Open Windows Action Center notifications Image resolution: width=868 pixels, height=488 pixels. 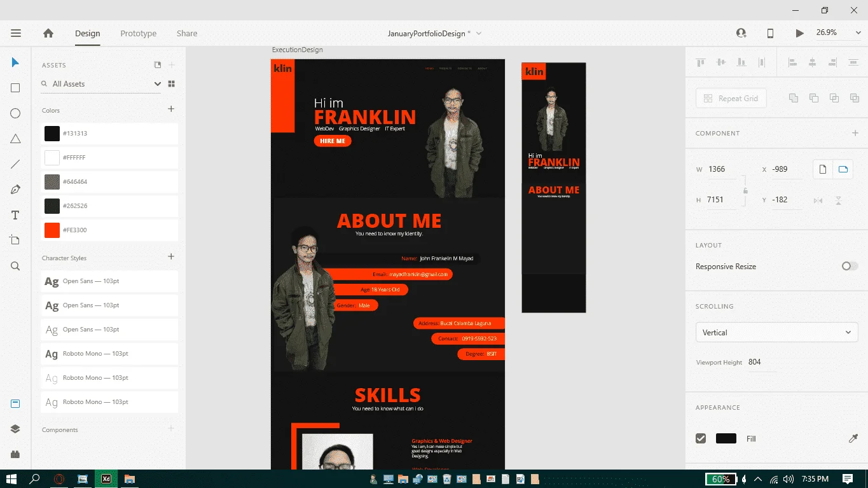(848, 478)
